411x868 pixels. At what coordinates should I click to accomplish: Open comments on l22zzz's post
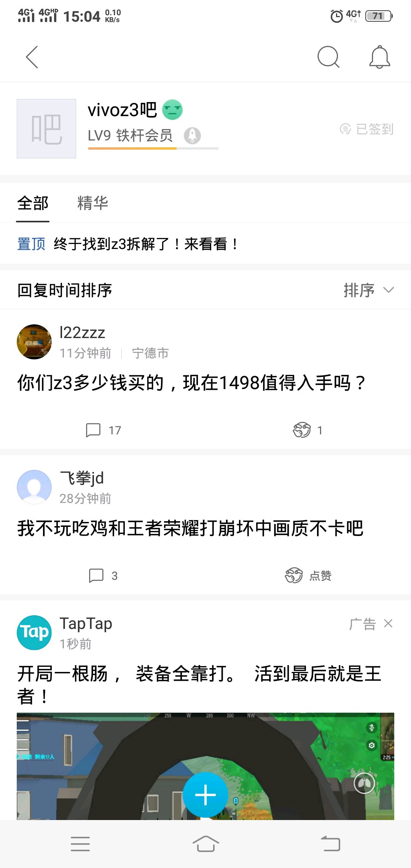[x=103, y=430]
